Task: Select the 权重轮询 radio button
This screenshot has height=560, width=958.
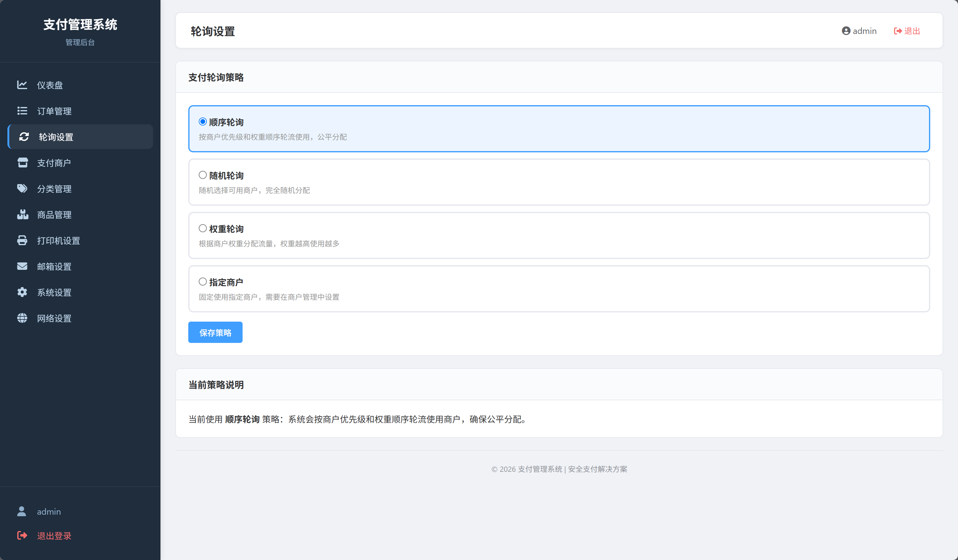Action: (x=203, y=228)
